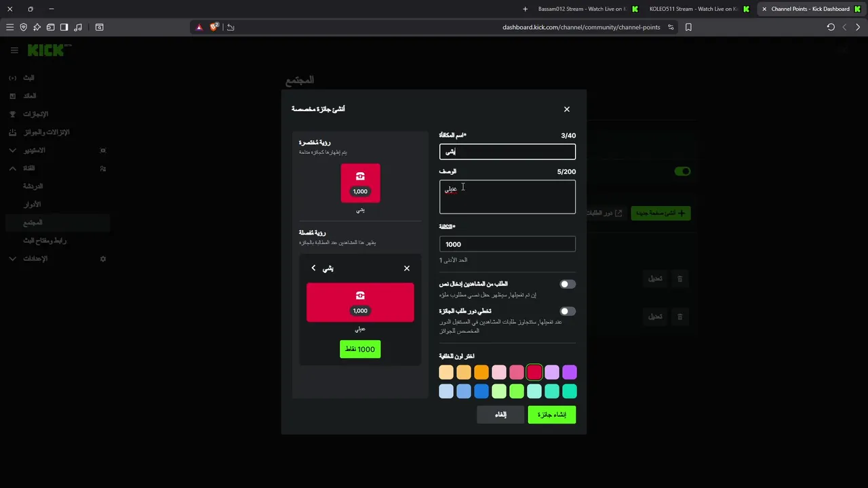This screenshot has height=488, width=868.
Task: Select the selected red color swatch
Action: (x=534, y=372)
